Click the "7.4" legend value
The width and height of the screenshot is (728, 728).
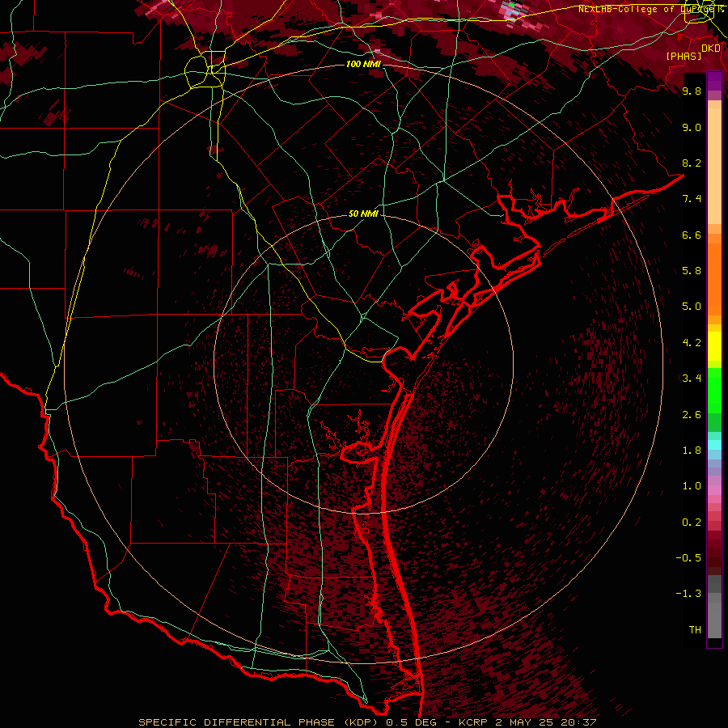point(692,199)
